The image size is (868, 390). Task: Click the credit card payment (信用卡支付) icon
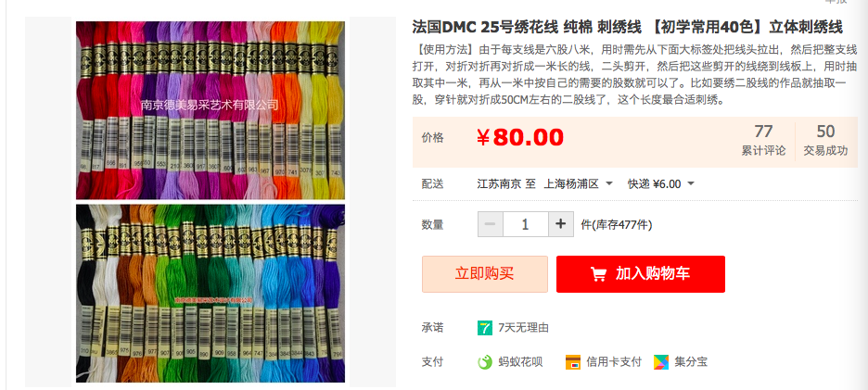pos(573,362)
